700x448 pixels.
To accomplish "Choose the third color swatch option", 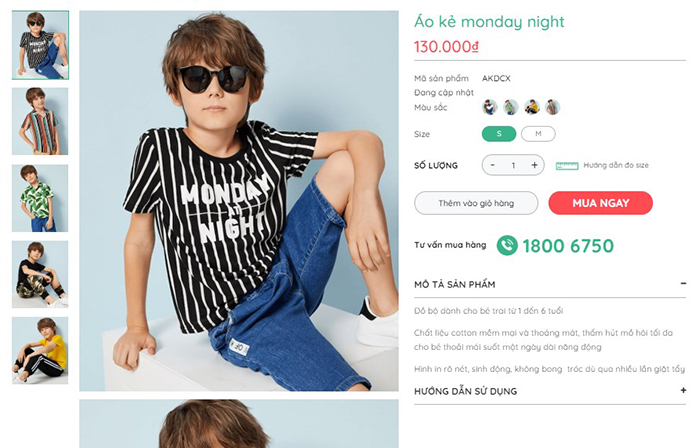I will coord(532,107).
